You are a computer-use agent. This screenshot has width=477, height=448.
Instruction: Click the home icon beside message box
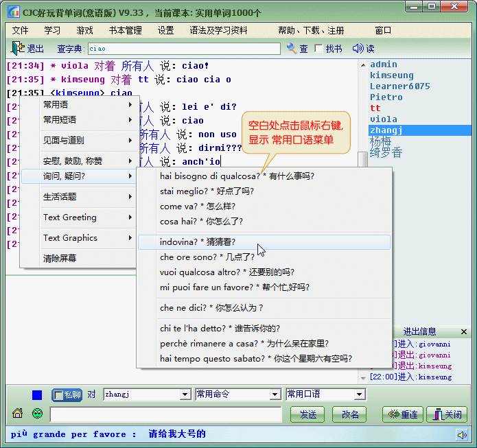[18, 414]
